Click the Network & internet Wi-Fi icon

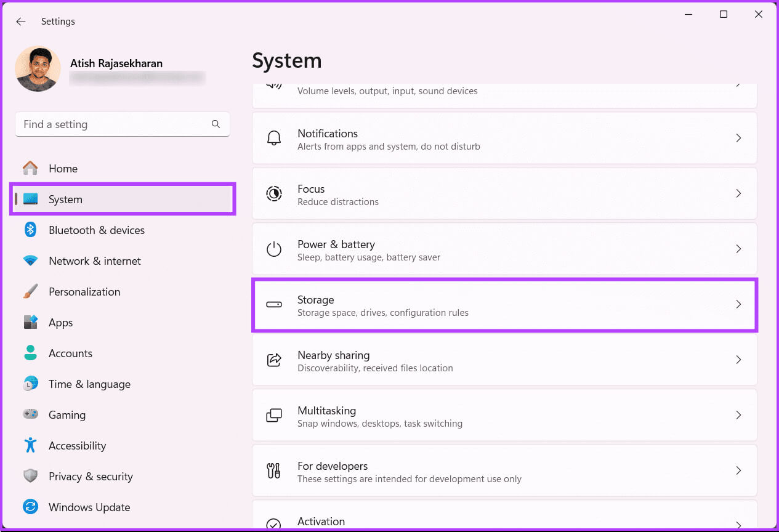(30, 261)
